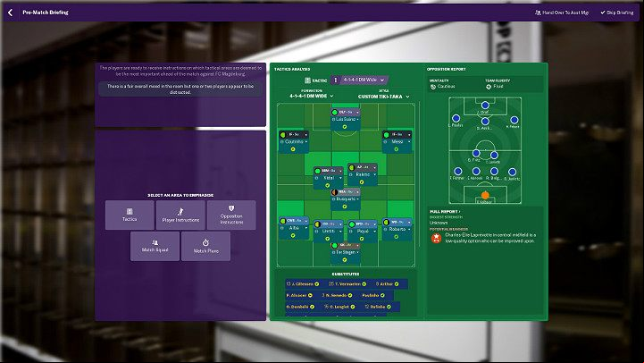Click the scrollbar beside the tactics pitch
The width and height of the screenshot is (644, 363).
[419, 174]
